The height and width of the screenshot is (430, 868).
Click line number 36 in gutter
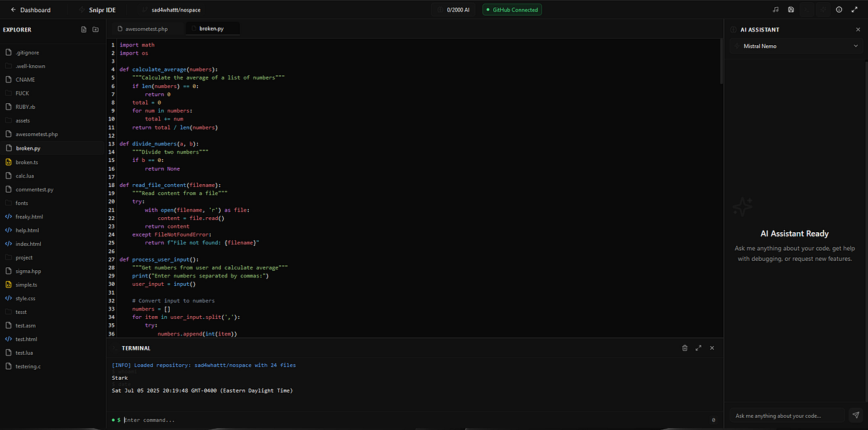(x=113, y=334)
